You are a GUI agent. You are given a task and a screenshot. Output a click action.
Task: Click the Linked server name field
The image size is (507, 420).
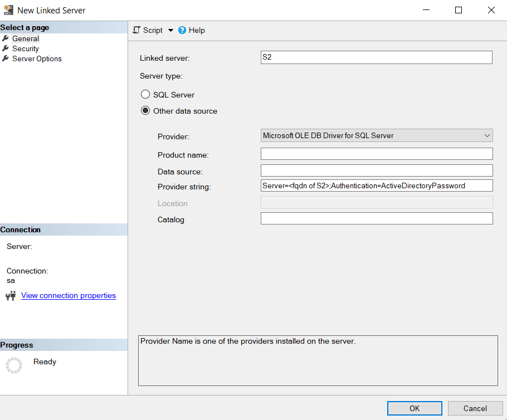[376, 57]
